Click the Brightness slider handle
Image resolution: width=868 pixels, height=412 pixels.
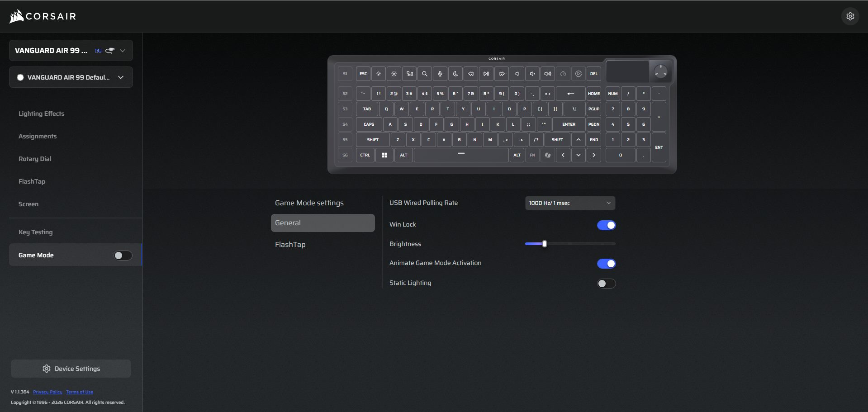(545, 244)
